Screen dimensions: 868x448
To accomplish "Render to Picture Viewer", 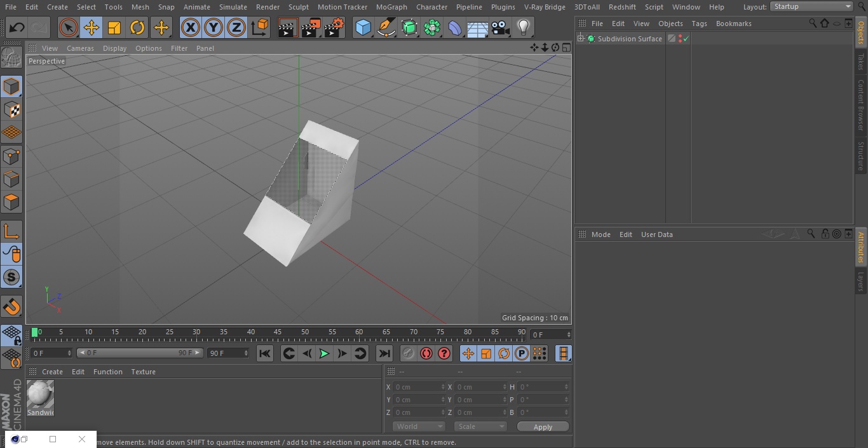I will coord(311,27).
